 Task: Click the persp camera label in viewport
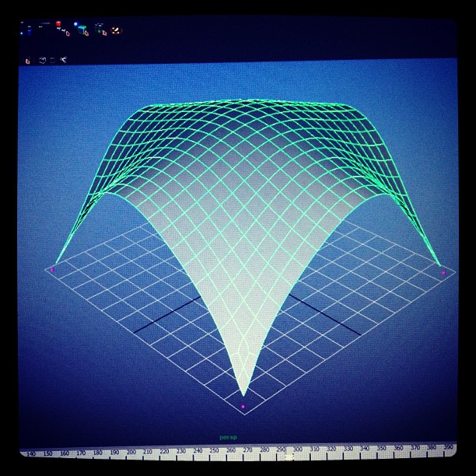(x=228, y=437)
